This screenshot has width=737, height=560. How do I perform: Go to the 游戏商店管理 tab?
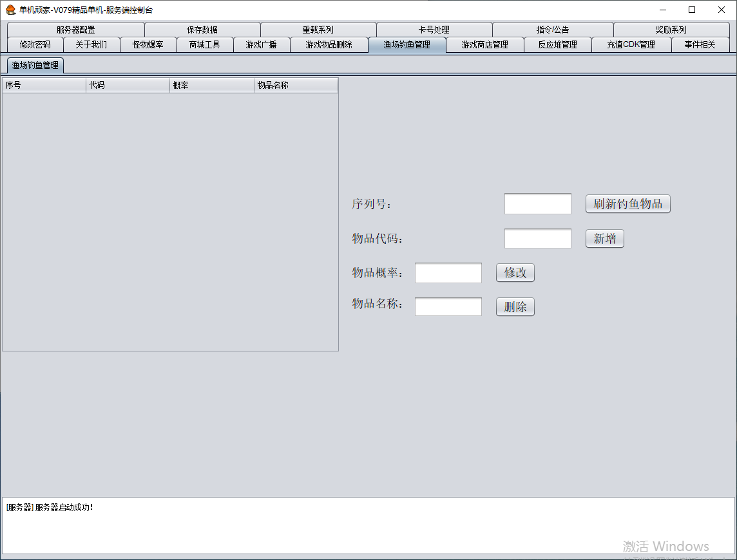pos(484,44)
